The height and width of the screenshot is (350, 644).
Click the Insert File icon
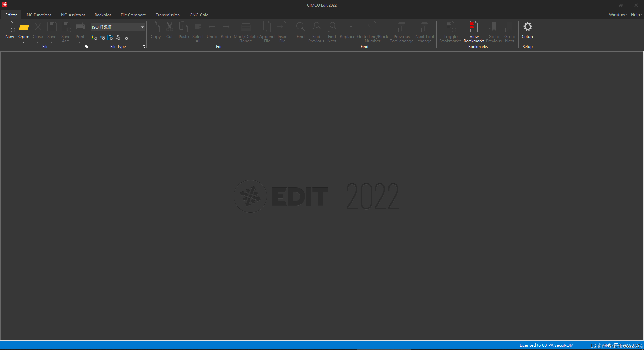coord(283,27)
